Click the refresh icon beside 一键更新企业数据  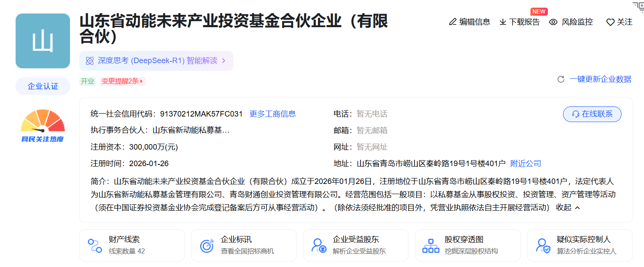tap(561, 79)
